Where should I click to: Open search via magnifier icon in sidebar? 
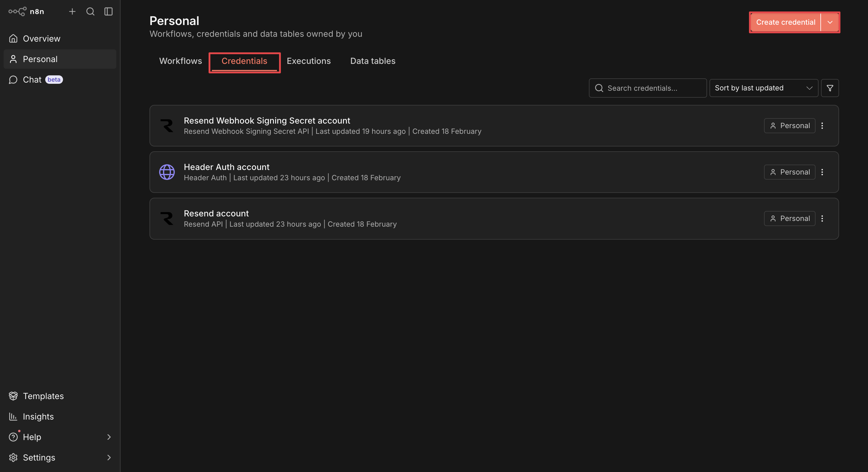[x=90, y=11]
